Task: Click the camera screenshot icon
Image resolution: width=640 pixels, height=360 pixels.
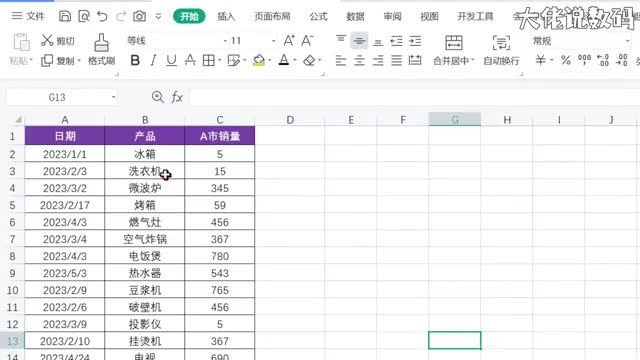Action: (139, 16)
